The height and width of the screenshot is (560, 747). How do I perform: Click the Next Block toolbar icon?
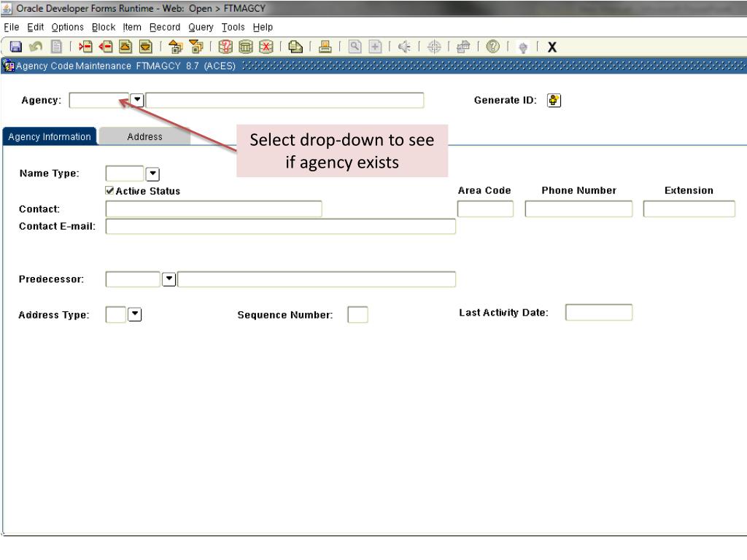[196, 47]
